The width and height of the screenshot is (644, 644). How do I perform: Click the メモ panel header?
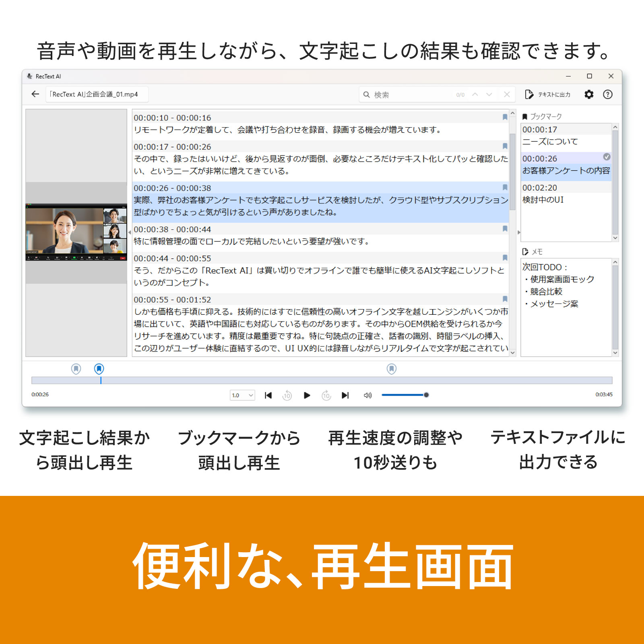[x=533, y=252]
